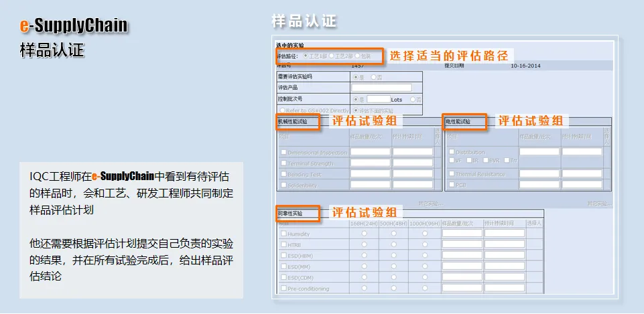644x314 pixels.
Task: Click estimated duration field for Bending Test
Action: click(x=413, y=173)
